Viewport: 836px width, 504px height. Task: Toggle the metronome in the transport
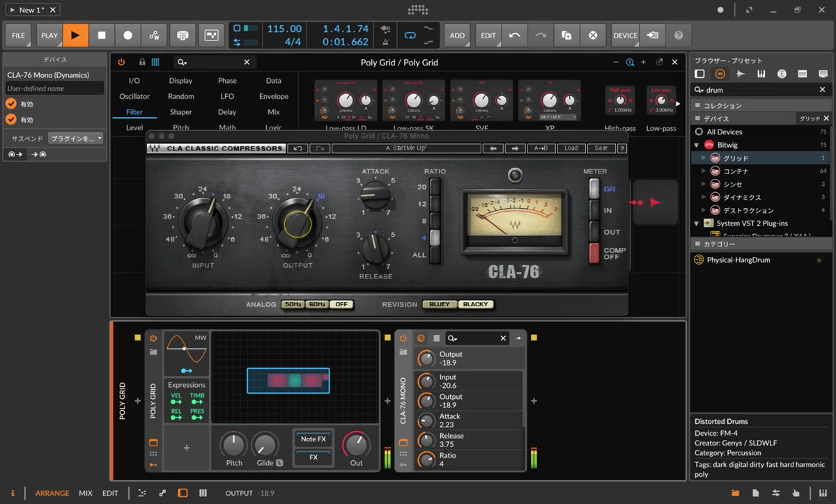(x=385, y=42)
